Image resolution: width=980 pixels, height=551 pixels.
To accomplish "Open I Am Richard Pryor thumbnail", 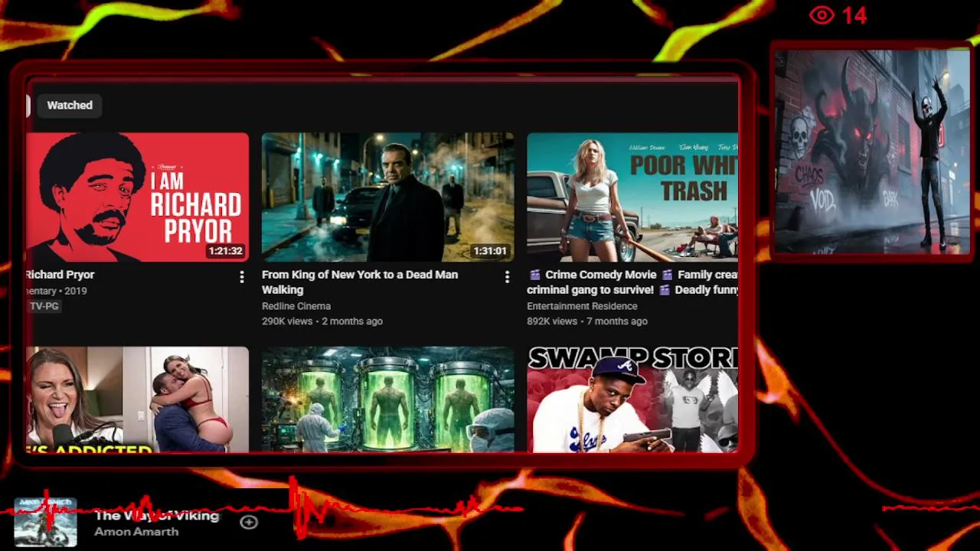I will click(137, 197).
